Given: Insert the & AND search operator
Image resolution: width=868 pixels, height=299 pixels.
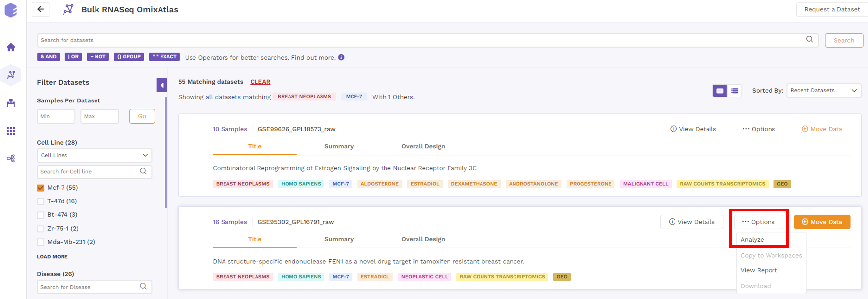Looking at the screenshot, I should point(49,57).
